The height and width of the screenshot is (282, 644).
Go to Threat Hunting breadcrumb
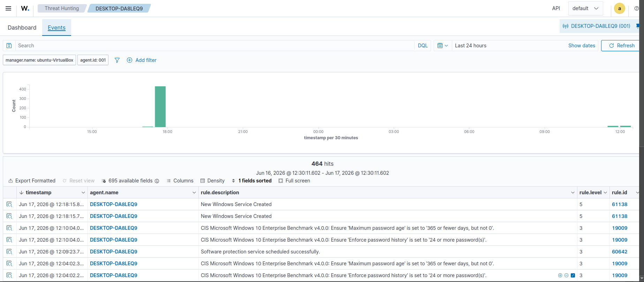click(62, 8)
